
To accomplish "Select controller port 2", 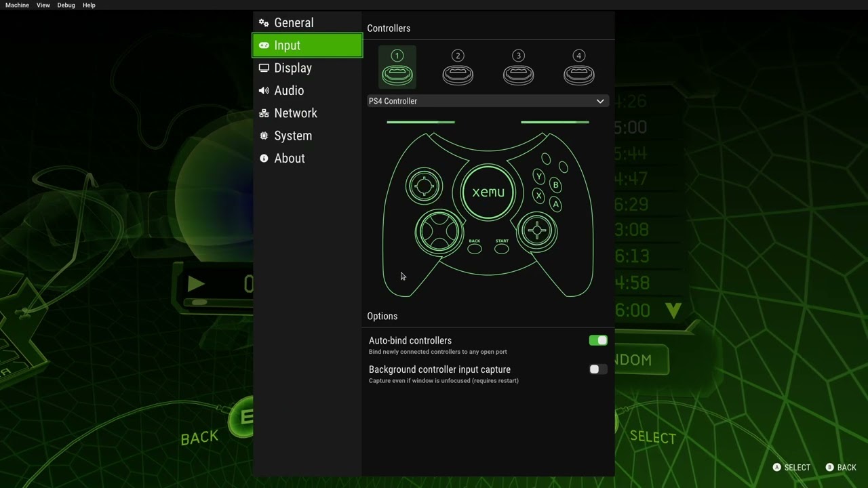I will pyautogui.click(x=458, y=67).
